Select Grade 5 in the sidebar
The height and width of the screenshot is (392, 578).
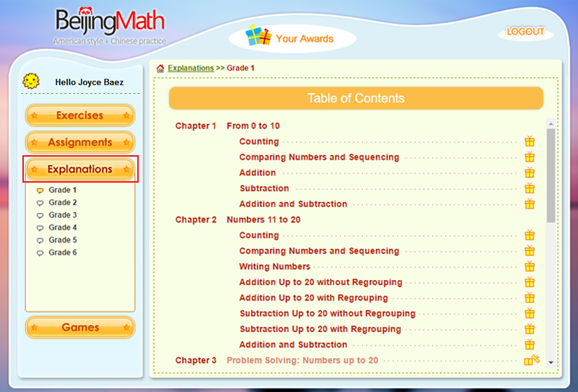pos(63,240)
